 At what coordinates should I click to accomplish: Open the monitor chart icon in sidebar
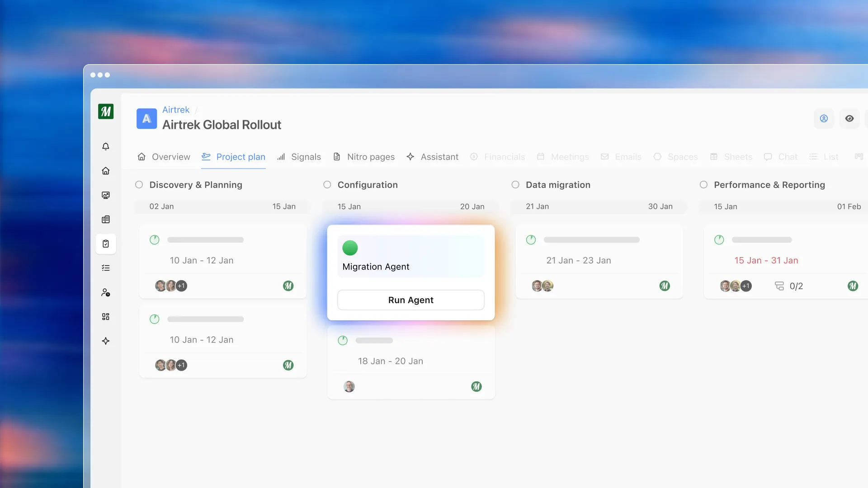point(106,195)
